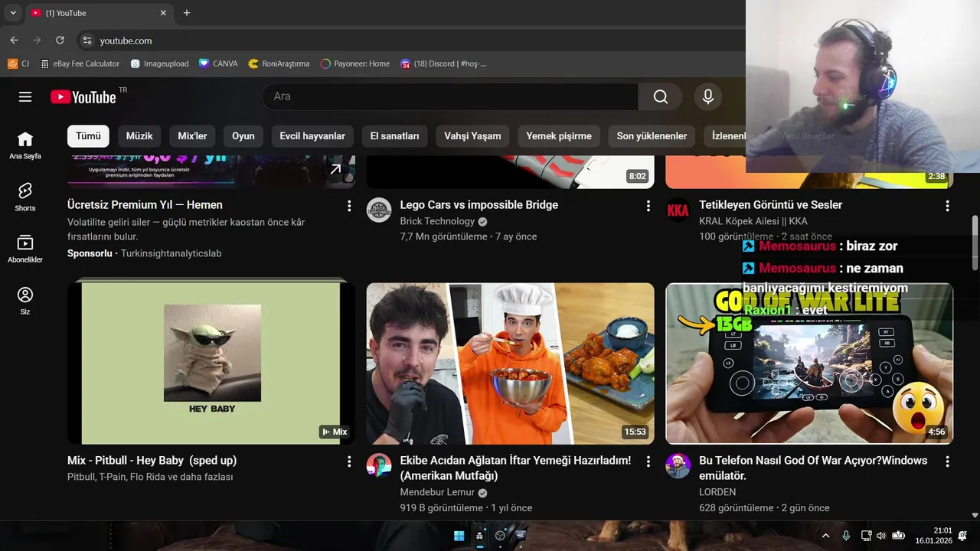Image resolution: width=980 pixels, height=551 pixels.
Task: Click Brick Technology channel name
Action: [x=437, y=221]
